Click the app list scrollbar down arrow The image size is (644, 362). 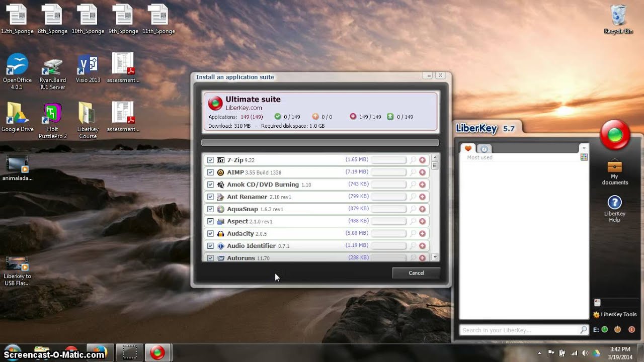tap(435, 257)
